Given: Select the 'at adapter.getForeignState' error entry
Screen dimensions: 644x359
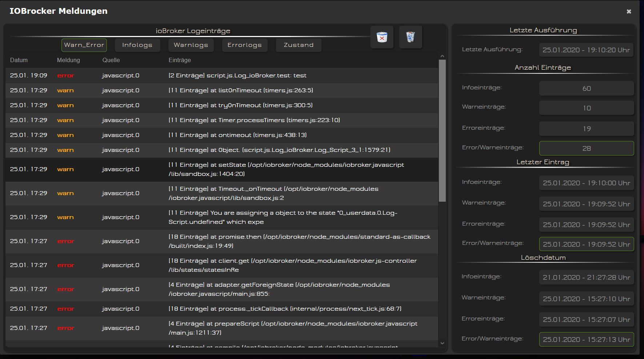Looking at the screenshot, I should pos(222,289).
